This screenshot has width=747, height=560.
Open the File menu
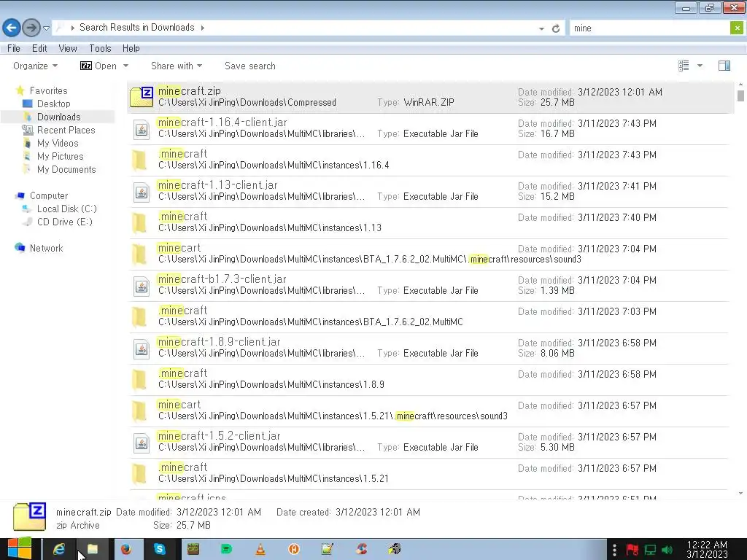[14, 48]
